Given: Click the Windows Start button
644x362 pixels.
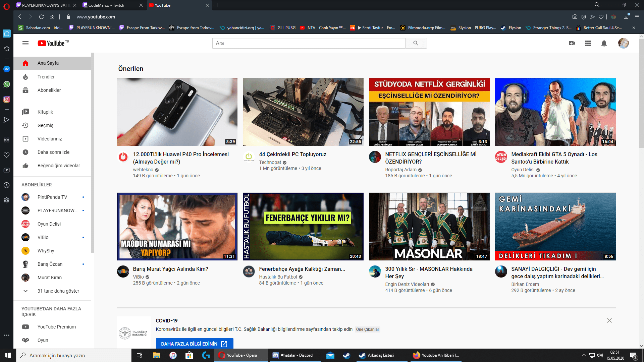Looking at the screenshot, I should pyautogui.click(x=8, y=355).
